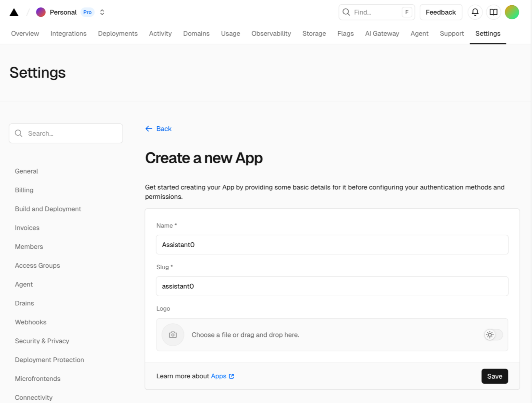
Task: Switch to the Storage tab
Action: tap(314, 34)
